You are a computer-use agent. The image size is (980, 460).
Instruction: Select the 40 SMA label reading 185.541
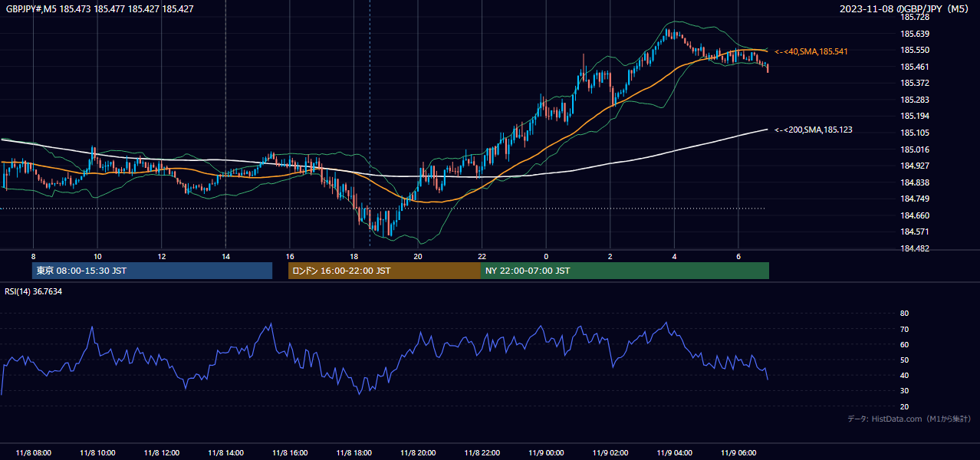pyautogui.click(x=811, y=51)
